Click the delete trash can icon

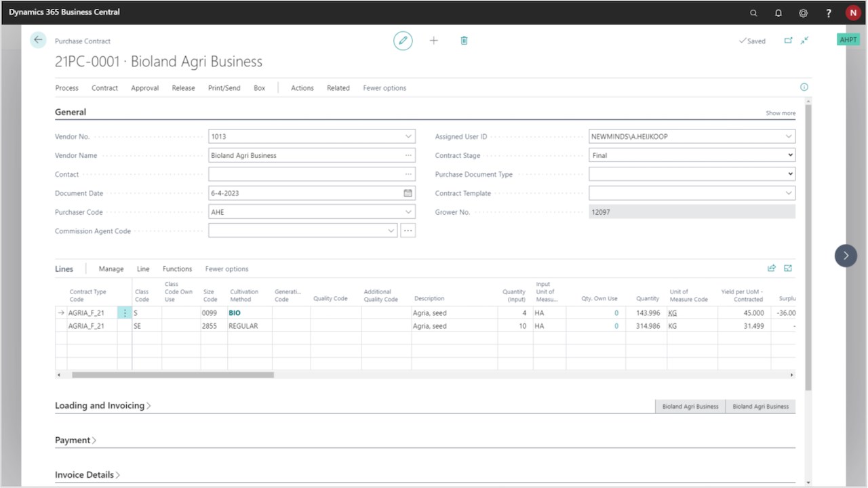click(464, 41)
